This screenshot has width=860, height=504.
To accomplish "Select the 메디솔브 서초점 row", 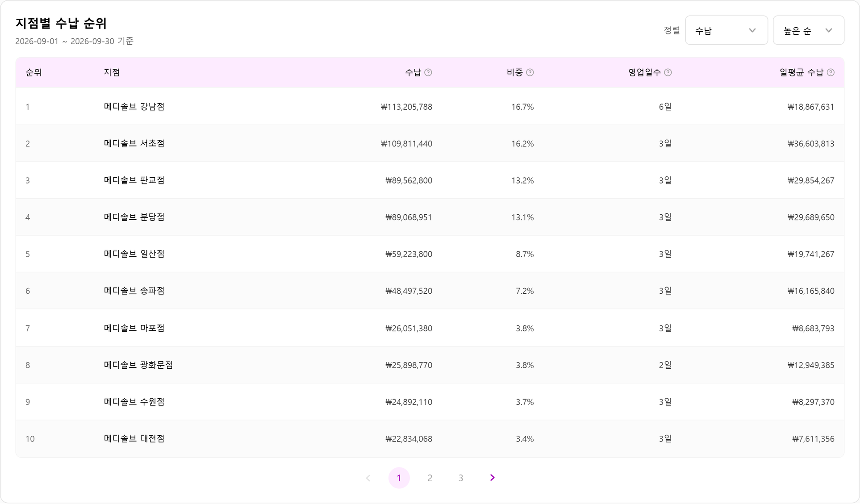I will tap(430, 144).
